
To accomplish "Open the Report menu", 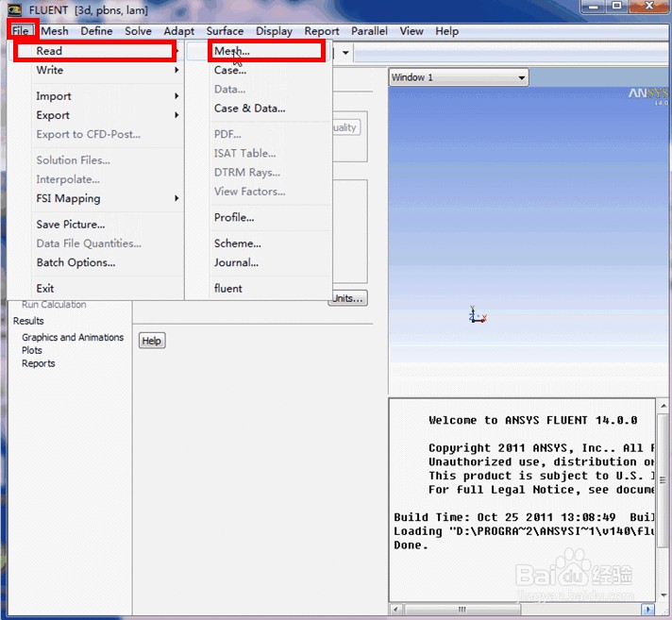I will (322, 31).
